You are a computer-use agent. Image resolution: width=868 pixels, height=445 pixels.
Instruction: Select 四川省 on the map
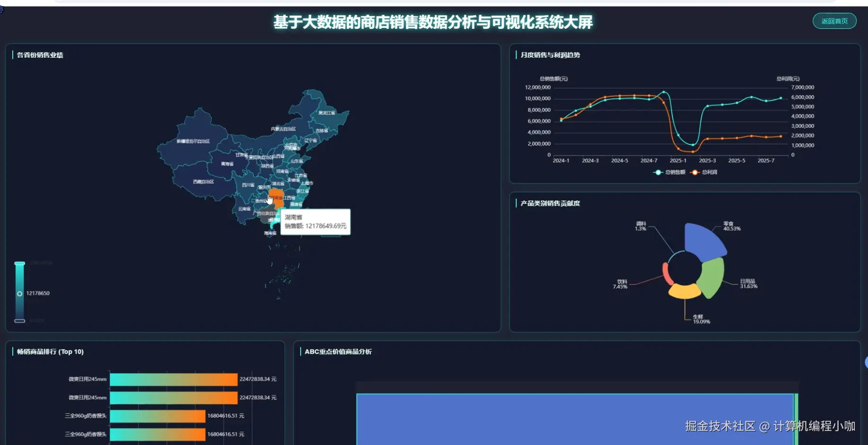pos(248,185)
